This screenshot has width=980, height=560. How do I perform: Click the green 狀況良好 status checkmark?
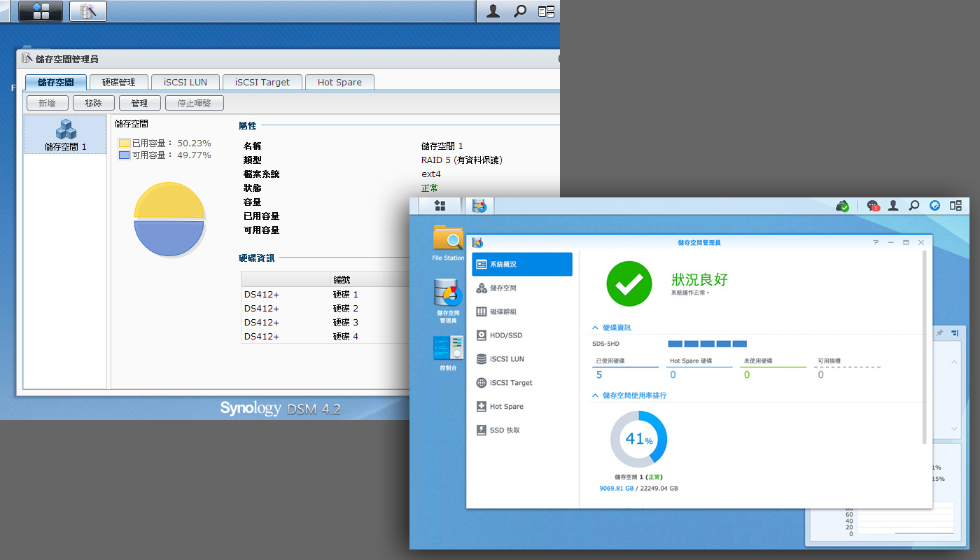(629, 283)
